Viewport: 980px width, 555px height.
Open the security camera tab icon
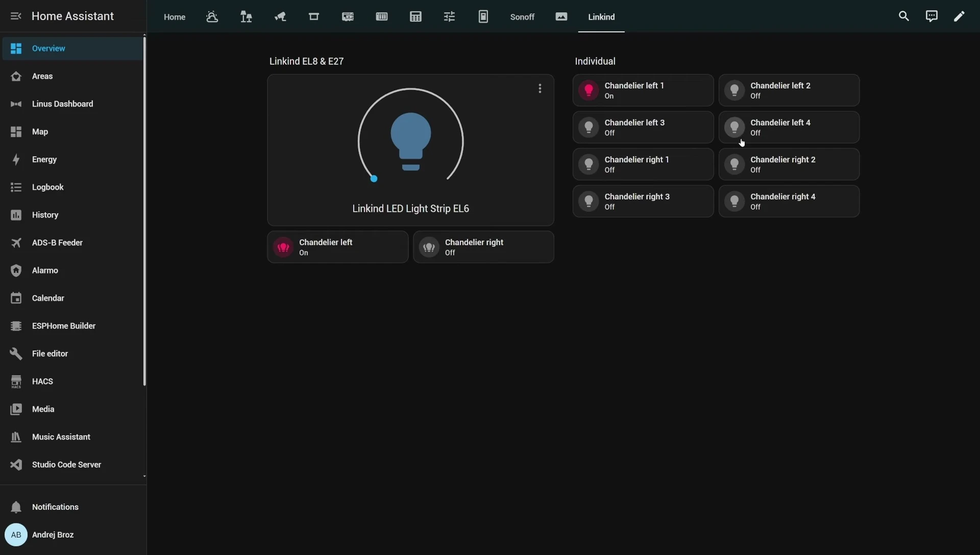pyautogui.click(x=280, y=17)
